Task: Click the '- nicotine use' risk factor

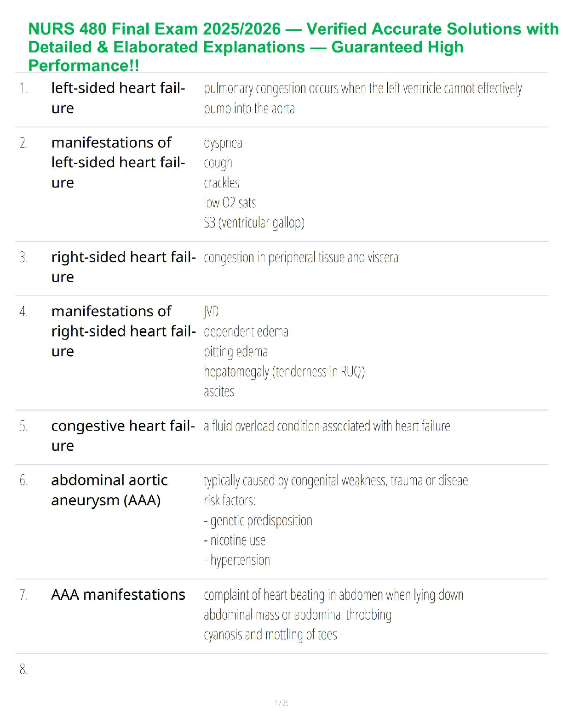Action: [235, 540]
